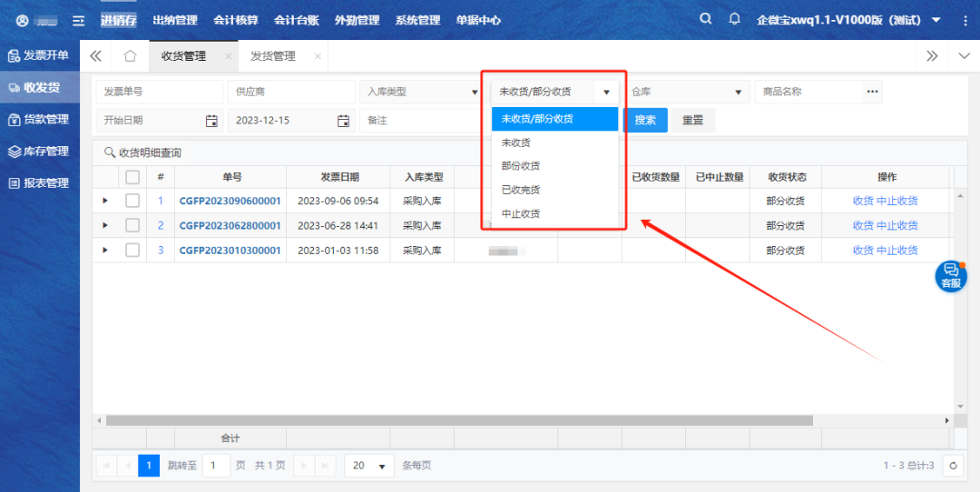Open the 入库类型 dropdown
The height and width of the screenshot is (492, 980).
coord(421,92)
